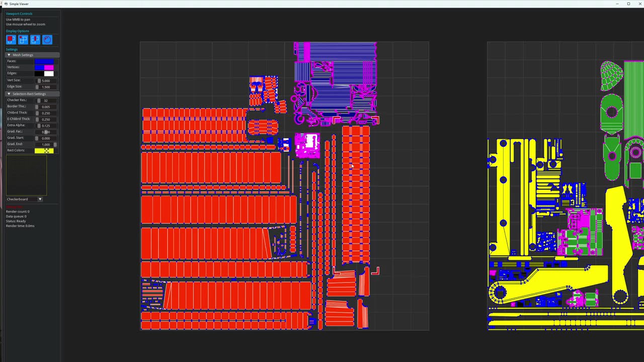This screenshot has width=644, height=362.
Task: Click the Checker Res. slider
Action: [46, 101]
